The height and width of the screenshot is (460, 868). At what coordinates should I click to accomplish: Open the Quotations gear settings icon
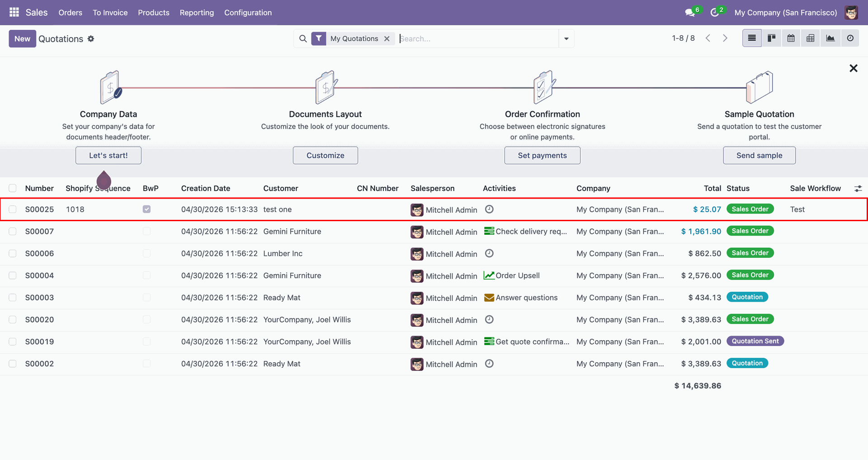click(x=91, y=39)
